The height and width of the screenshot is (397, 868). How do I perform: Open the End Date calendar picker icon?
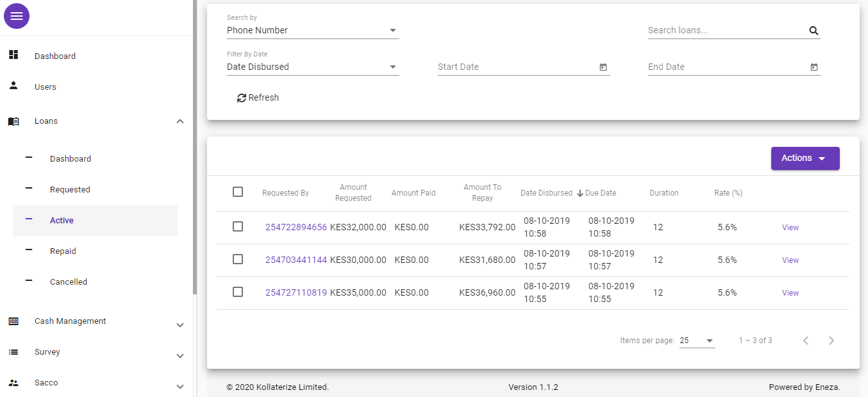pyautogui.click(x=814, y=67)
